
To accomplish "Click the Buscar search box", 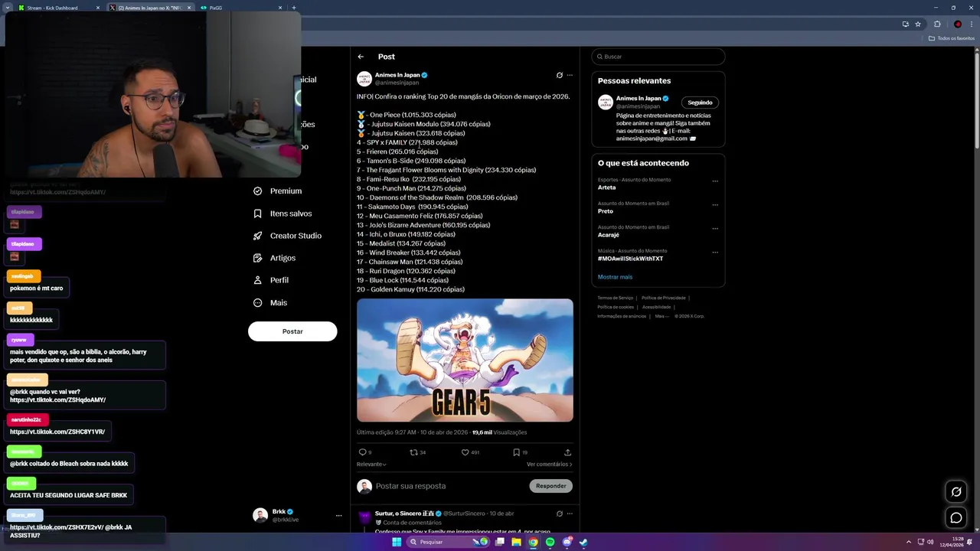I will [658, 57].
